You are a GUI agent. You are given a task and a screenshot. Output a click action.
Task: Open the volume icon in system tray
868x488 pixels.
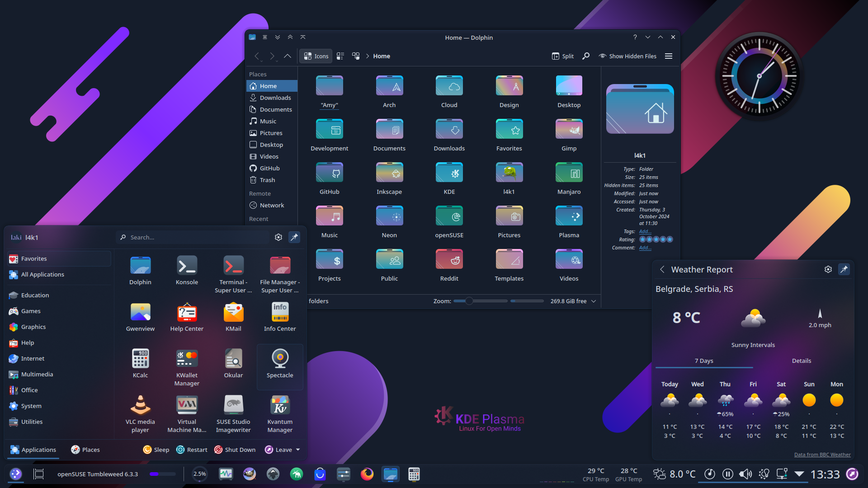point(745,474)
